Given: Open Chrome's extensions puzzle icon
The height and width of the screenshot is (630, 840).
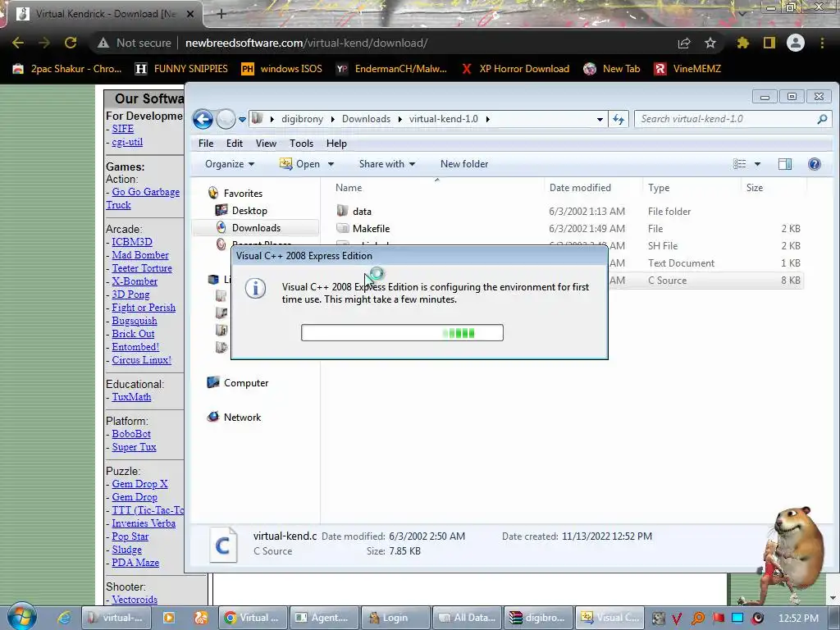Looking at the screenshot, I should tap(743, 43).
